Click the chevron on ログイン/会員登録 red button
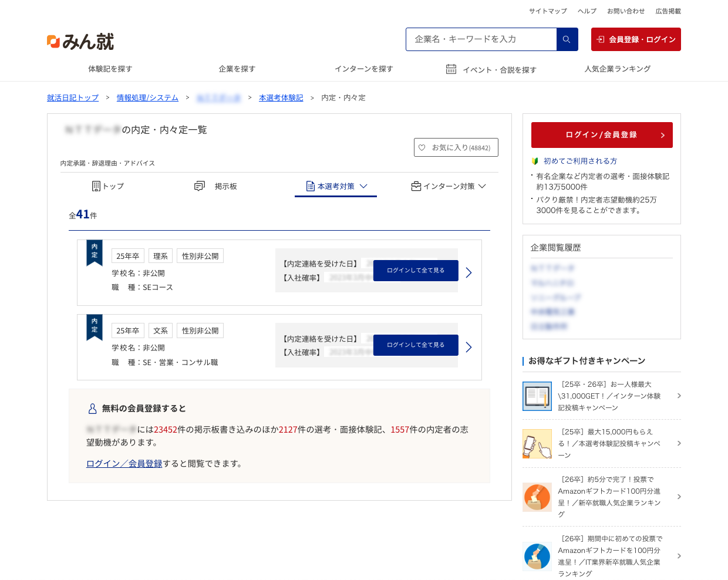728x580 pixels. pos(663,135)
